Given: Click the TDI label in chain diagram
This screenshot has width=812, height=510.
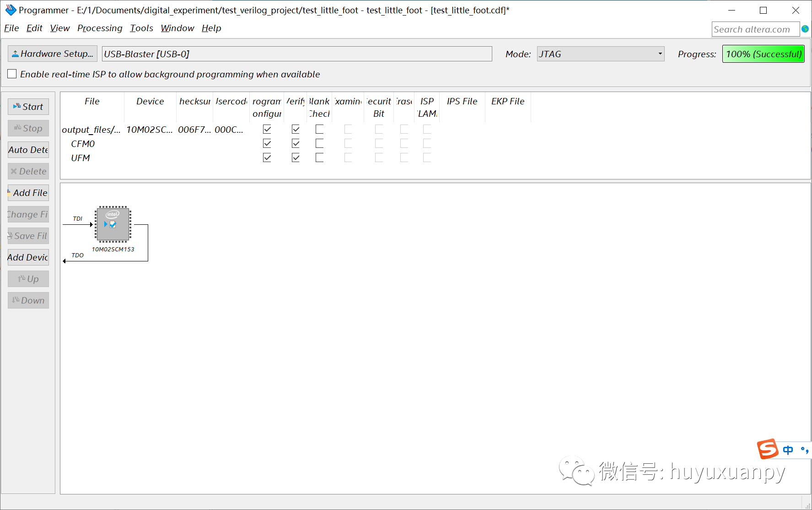Looking at the screenshot, I should (78, 218).
